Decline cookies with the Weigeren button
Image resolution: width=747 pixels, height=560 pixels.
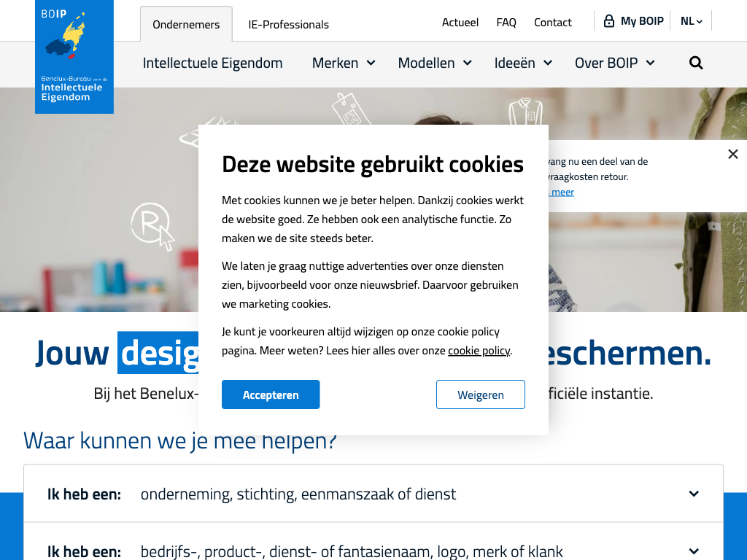point(481,394)
